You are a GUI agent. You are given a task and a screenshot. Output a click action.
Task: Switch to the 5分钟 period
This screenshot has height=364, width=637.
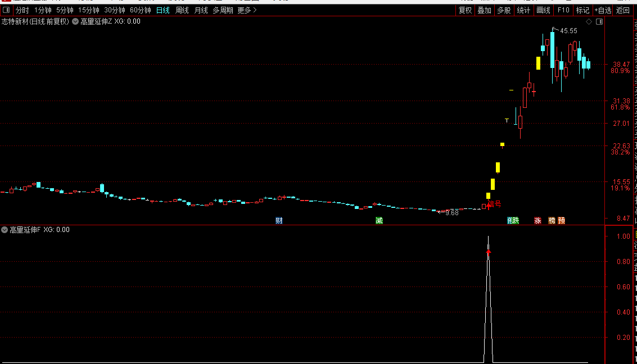tap(65, 10)
